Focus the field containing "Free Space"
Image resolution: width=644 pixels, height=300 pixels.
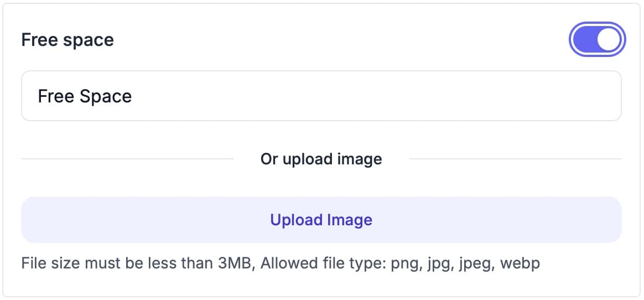click(321, 96)
